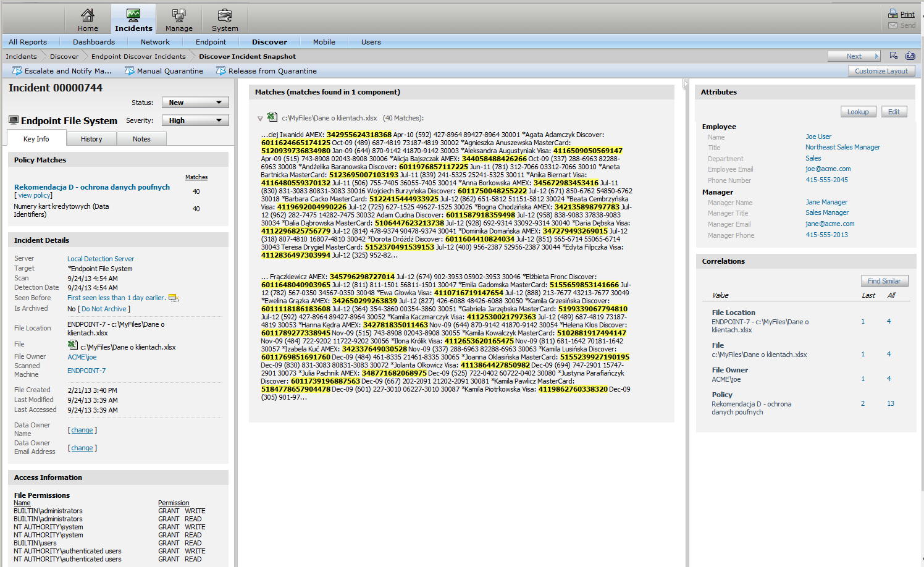924x567 pixels.
Task: Click the Northeast Sales Manager title link
Action: tap(842, 147)
